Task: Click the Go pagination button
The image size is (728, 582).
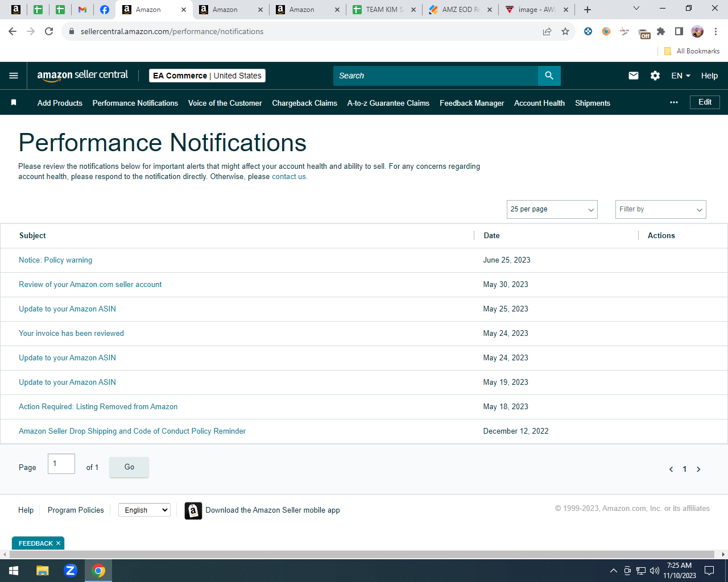Action: 129,467
